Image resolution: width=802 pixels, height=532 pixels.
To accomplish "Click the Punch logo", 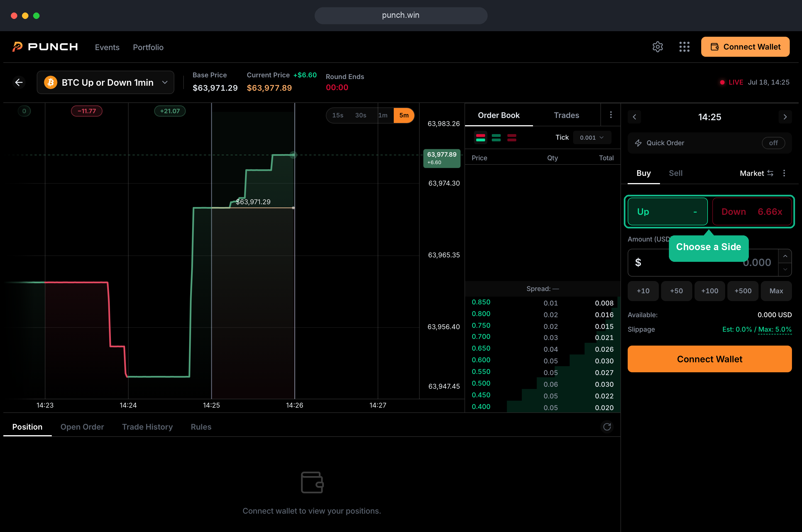I will coord(45,47).
